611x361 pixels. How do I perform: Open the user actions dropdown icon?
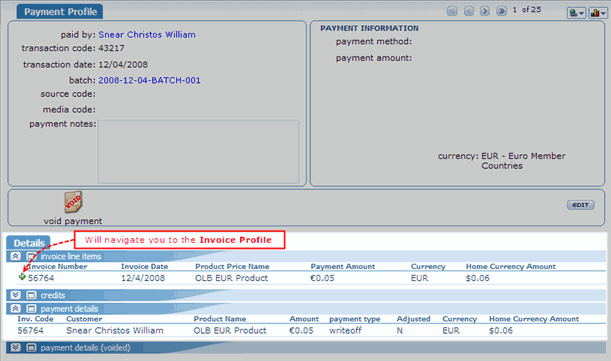(576, 13)
